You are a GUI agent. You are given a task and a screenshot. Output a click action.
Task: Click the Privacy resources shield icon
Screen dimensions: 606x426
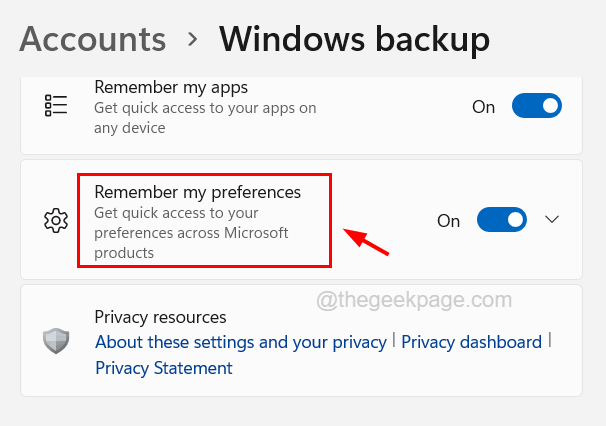[x=56, y=341]
